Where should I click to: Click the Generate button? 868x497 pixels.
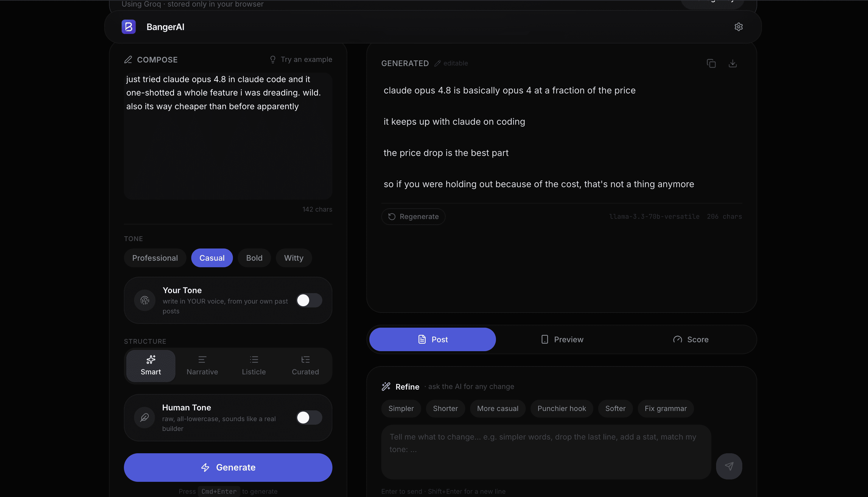click(x=228, y=468)
